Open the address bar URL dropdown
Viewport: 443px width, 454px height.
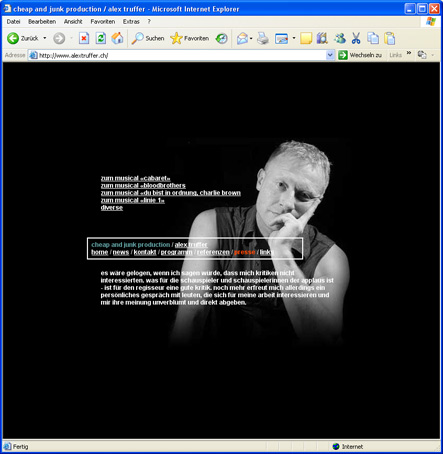tap(330, 55)
